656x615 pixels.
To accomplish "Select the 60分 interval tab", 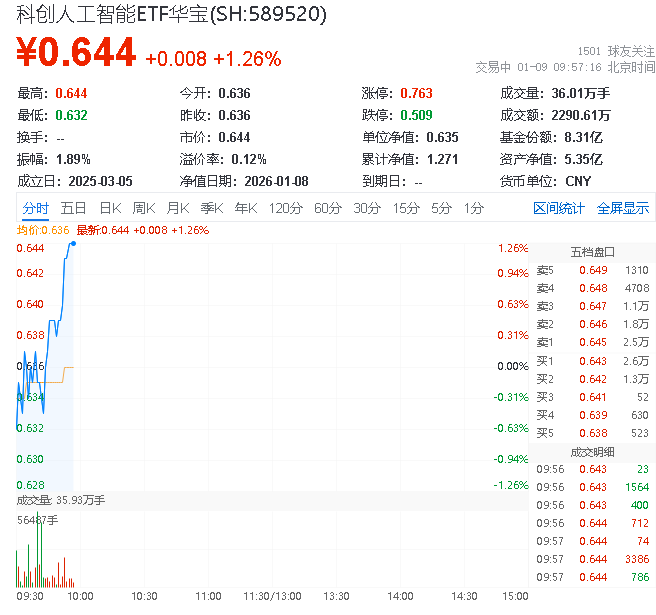I will 328,208.
